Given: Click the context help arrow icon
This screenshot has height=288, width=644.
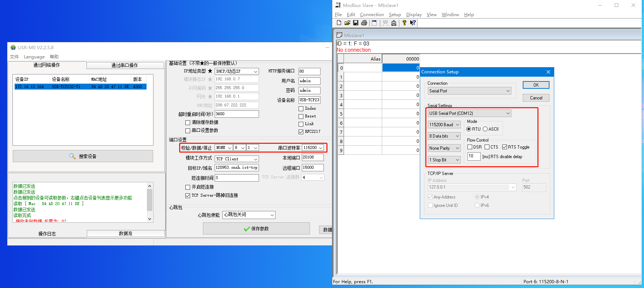Looking at the screenshot, I should (413, 23).
